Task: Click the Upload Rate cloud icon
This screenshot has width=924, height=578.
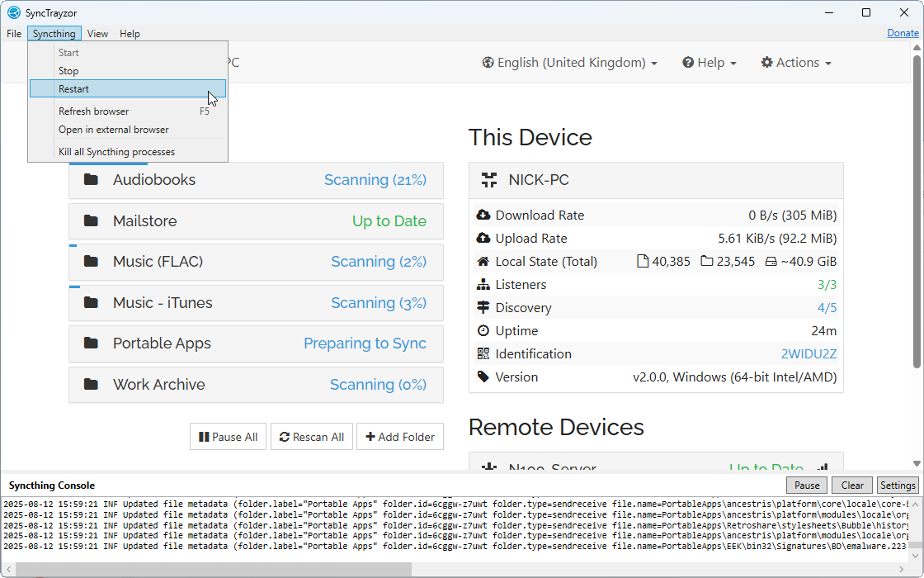Action: (x=483, y=238)
